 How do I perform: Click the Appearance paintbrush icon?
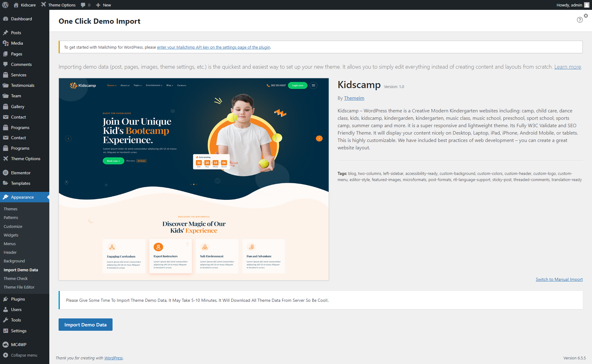[x=6, y=197]
